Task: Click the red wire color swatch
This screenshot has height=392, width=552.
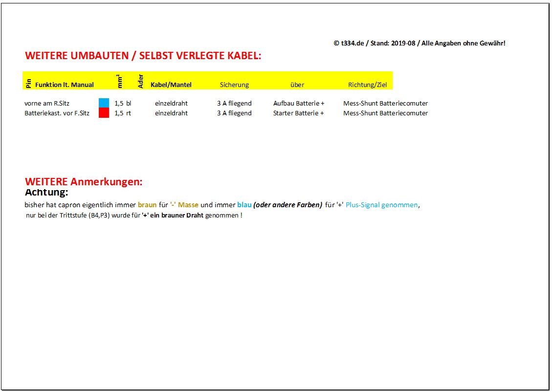Action: point(104,113)
